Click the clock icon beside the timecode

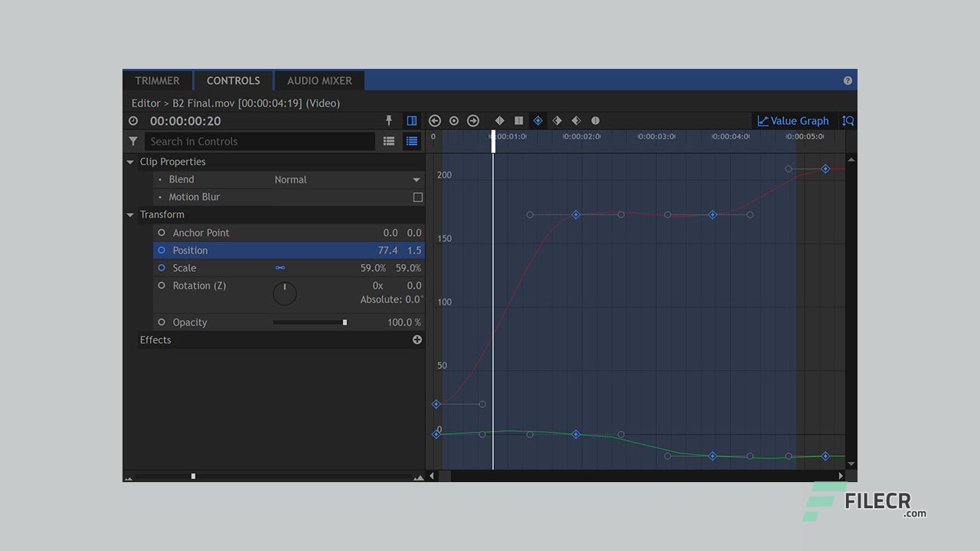(x=133, y=121)
